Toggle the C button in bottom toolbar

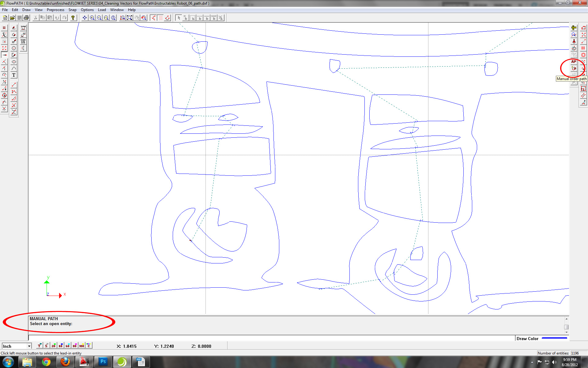pyautogui.click(x=89, y=346)
